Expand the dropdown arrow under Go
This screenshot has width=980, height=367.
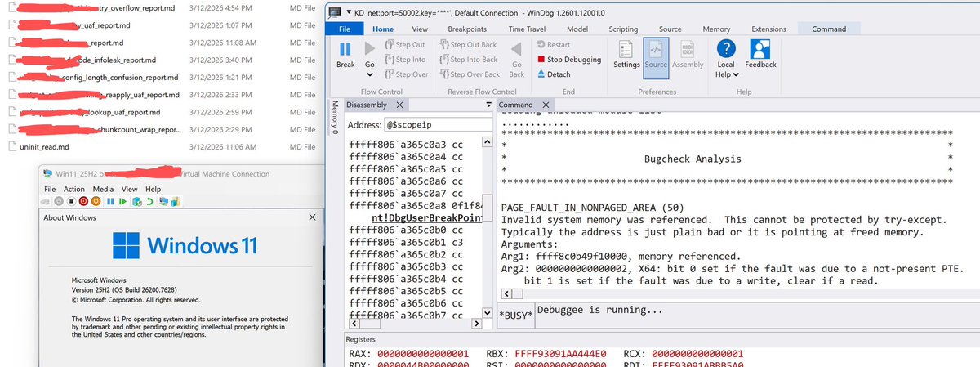pos(369,74)
